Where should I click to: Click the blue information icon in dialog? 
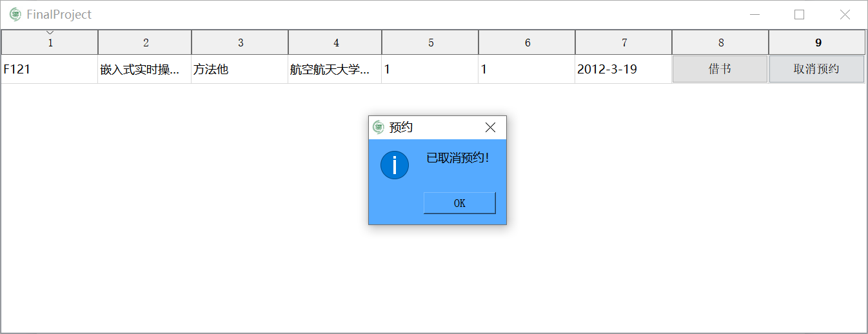395,165
